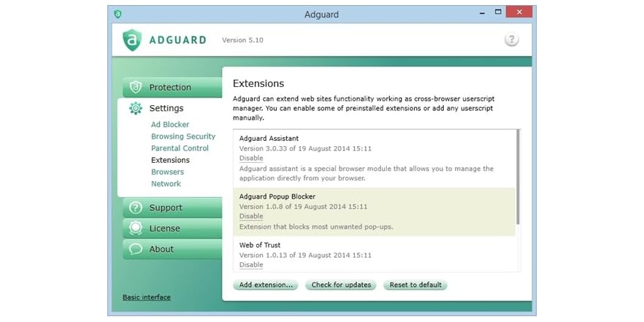Click 'Extension that blocks most unwanted pop-ups' text
The height and width of the screenshot is (322, 644).
(316, 226)
